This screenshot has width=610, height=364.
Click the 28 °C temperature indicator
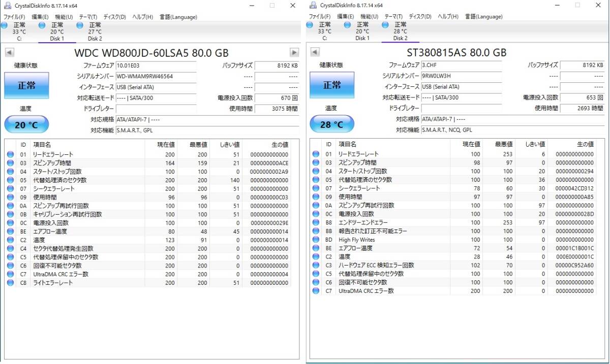point(332,125)
